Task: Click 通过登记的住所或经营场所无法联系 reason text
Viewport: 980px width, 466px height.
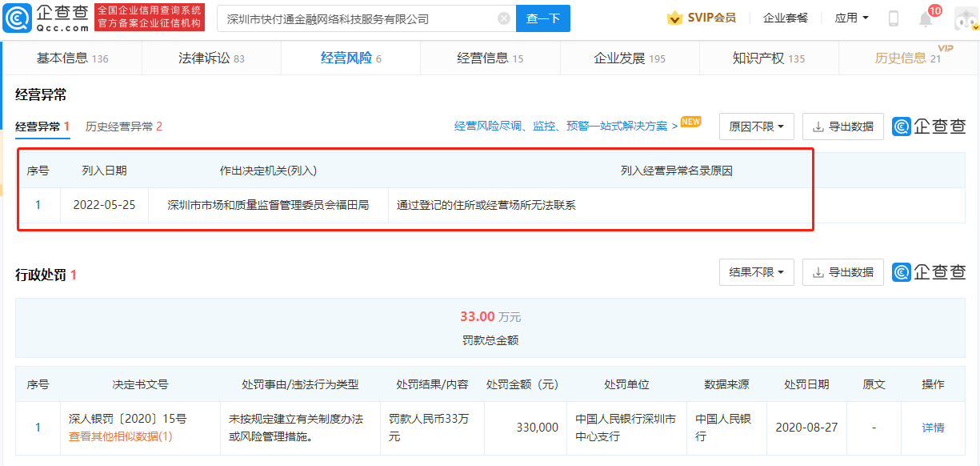Action: coord(486,205)
